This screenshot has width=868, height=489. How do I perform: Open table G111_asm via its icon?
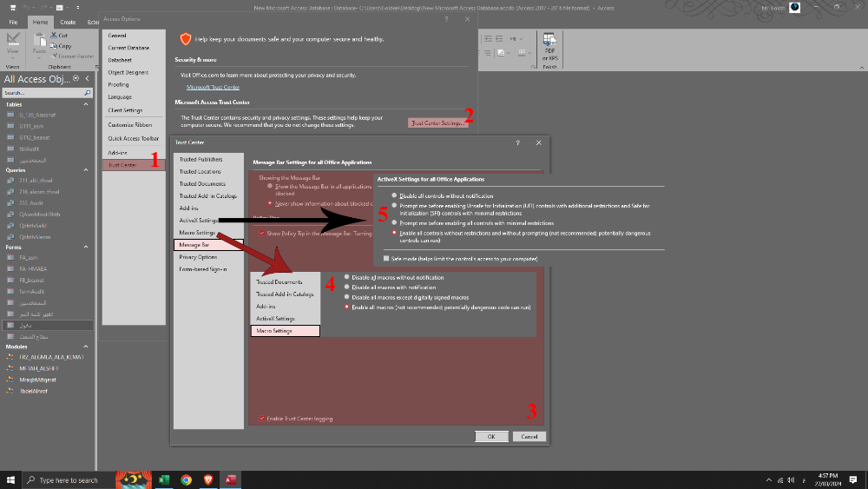click(10, 126)
